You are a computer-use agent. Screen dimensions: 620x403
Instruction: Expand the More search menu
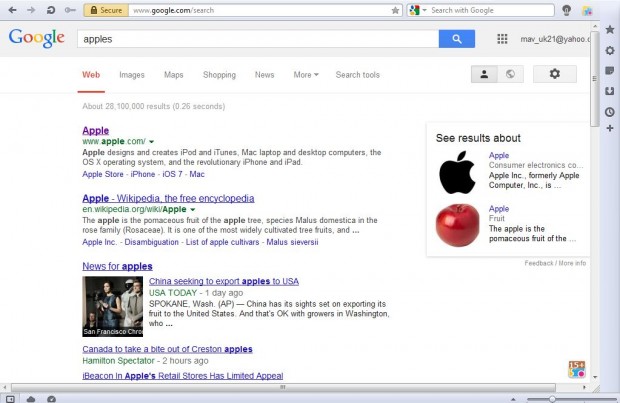(306, 75)
